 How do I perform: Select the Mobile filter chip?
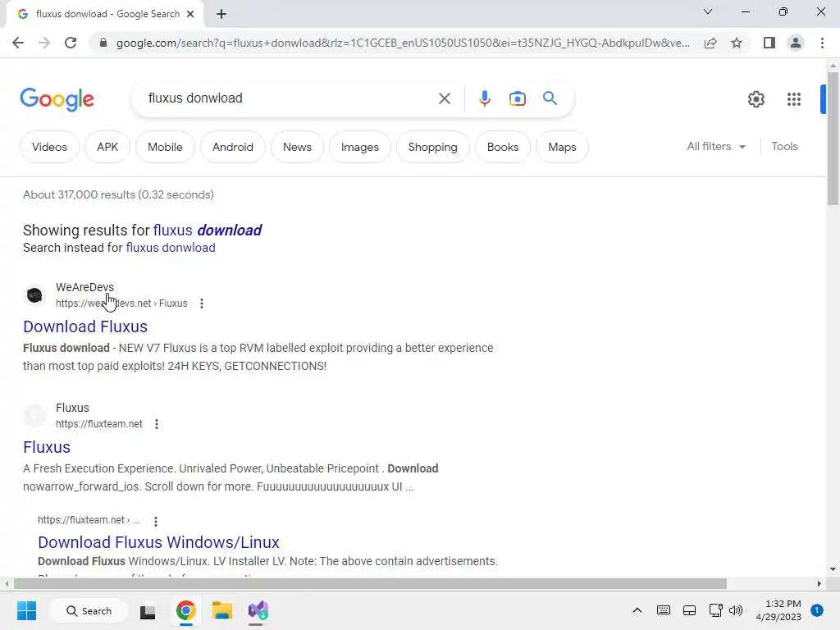point(165,147)
